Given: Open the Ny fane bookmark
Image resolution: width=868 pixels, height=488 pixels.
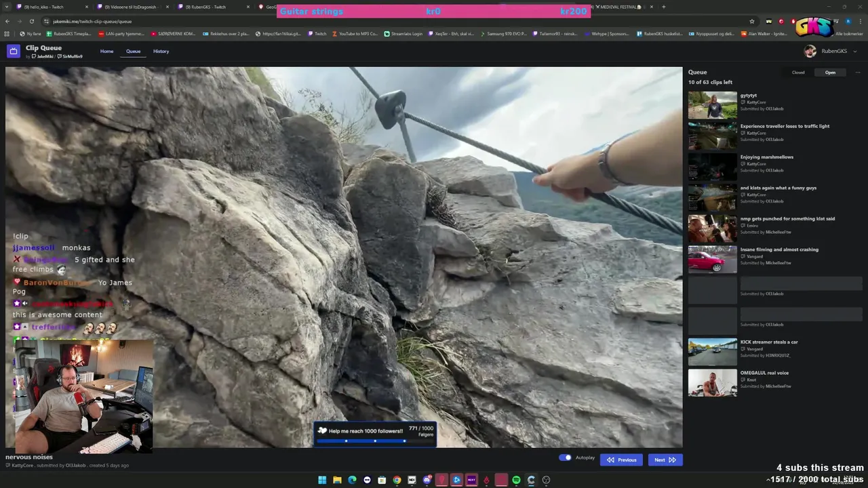Looking at the screenshot, I should [x=31, y=33].
